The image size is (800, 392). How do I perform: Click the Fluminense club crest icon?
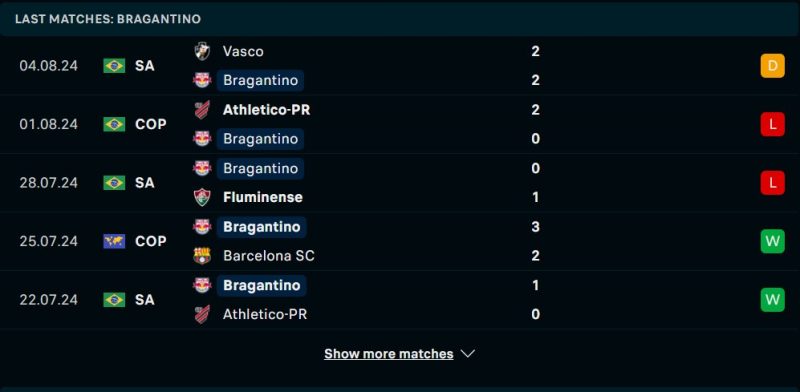[202, 197]
